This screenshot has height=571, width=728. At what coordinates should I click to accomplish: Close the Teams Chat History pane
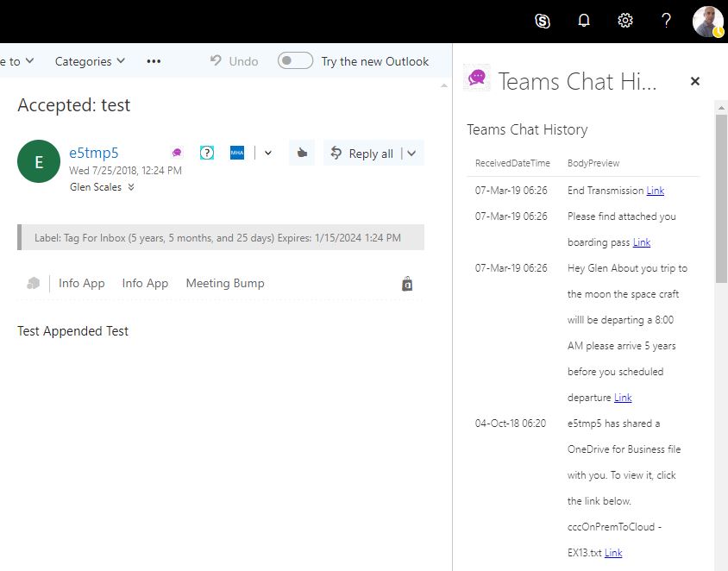[694, 81]
